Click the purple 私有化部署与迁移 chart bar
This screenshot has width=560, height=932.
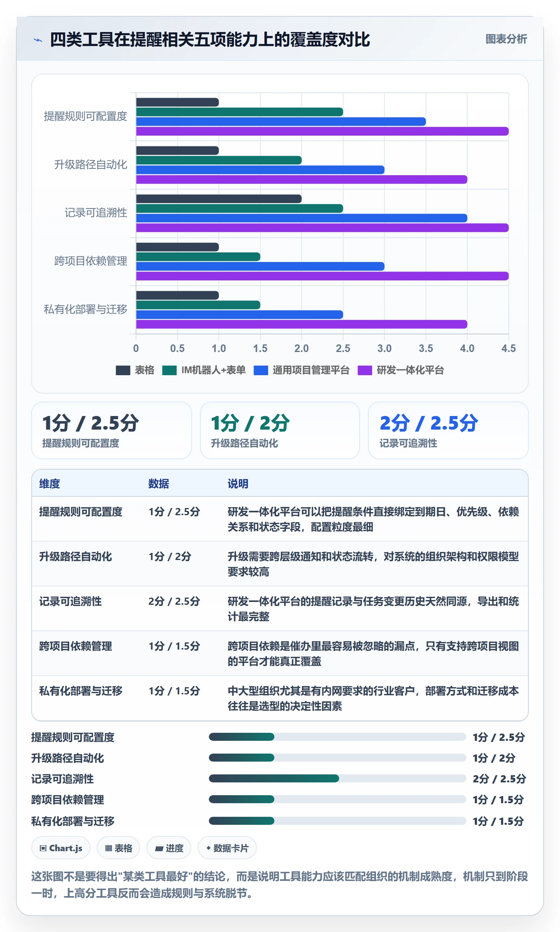pos(302,324)
